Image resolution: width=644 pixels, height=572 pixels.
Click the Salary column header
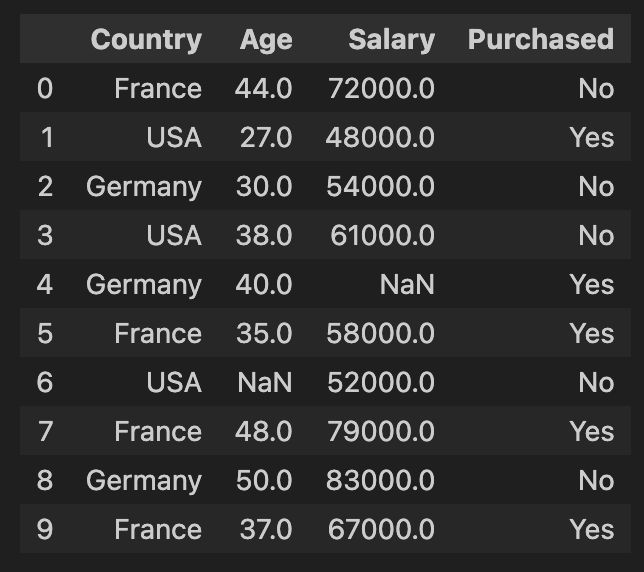click(391, 40)
